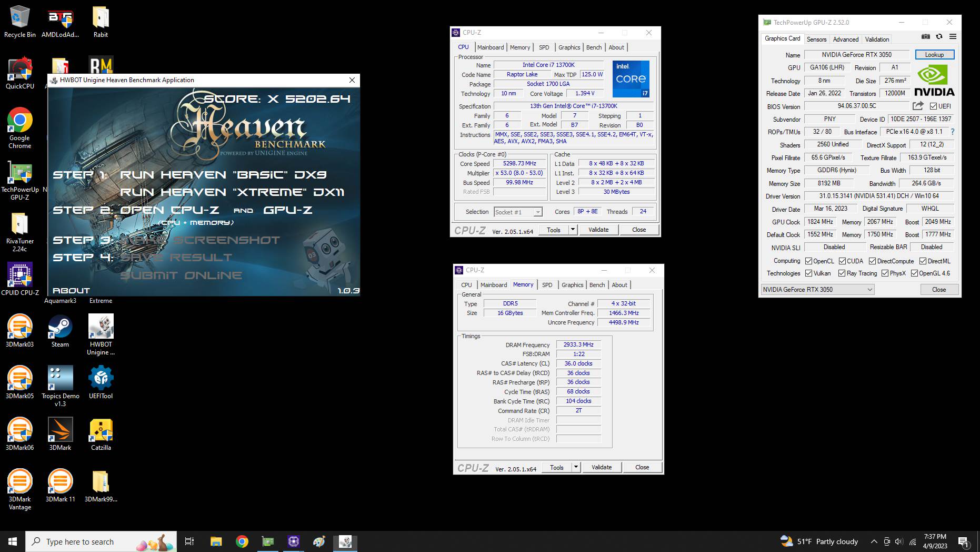Open Task View on the taskbar
Image resolution: width=980 pixels, height=552 pixels.
(189, 541)
